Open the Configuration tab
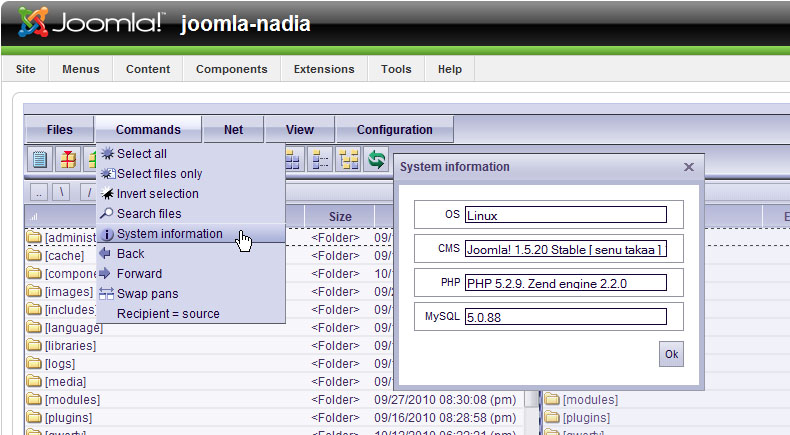Screen dimensions: 790x435 tap(394, 130)
